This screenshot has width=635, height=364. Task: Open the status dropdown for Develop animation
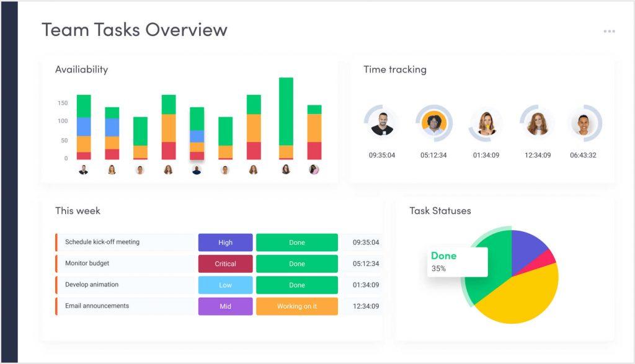296,285
